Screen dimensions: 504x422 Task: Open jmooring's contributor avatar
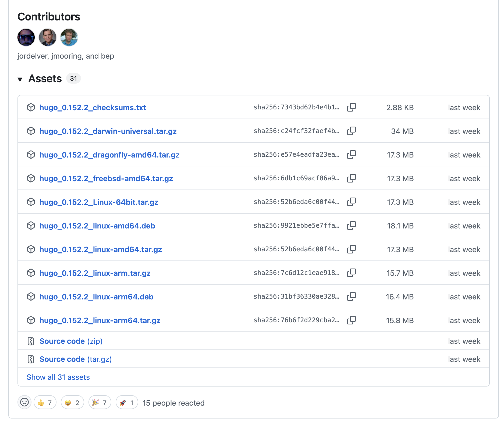[x=48, y=37]
